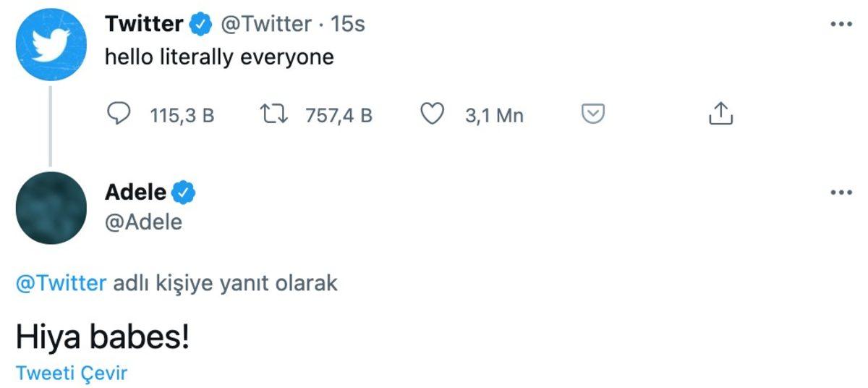This screenshot has width=868, height=388.
Task: Click the 757,4 B retweet count
Action: click(x=339, y=115)
